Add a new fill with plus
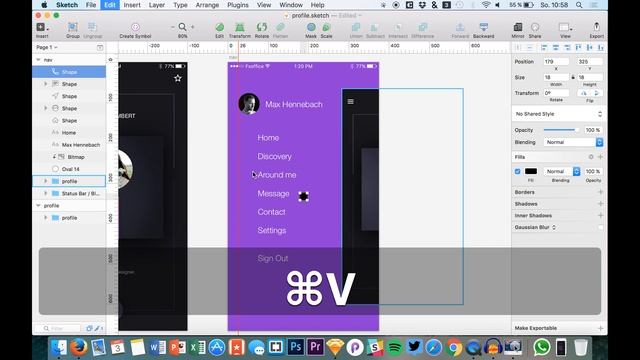The height and width of the screenshot is (360, 640). [x=600, y=157]
